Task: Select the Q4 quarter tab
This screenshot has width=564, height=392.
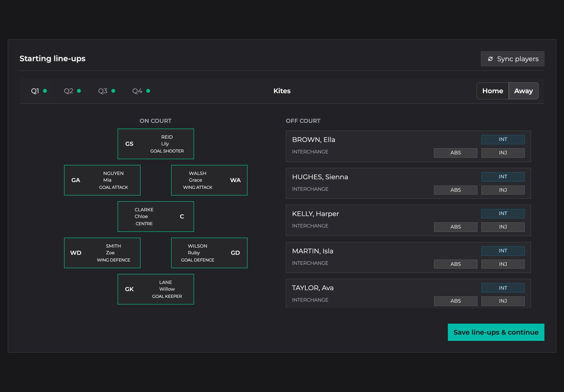Action: point(141,91)
